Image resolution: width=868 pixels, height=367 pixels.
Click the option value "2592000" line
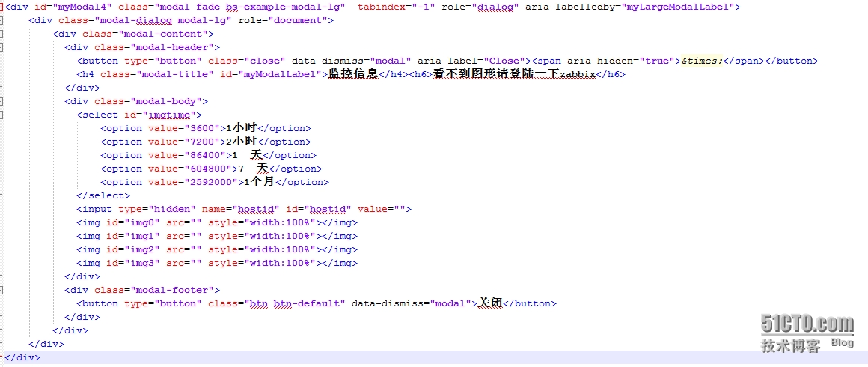tap(215, 182)
